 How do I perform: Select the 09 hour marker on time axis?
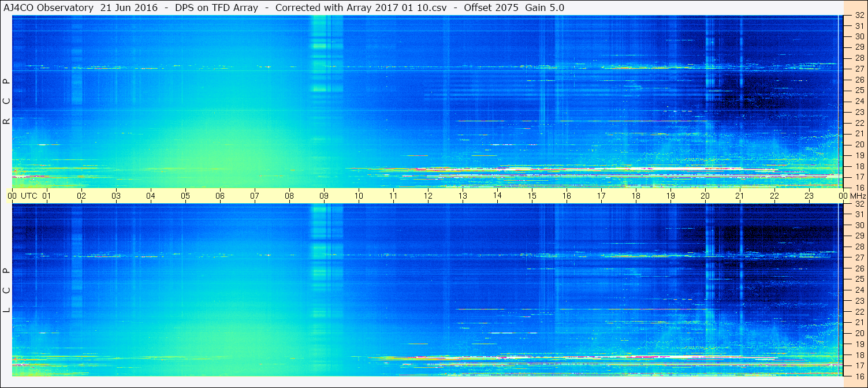pos(324,196)
